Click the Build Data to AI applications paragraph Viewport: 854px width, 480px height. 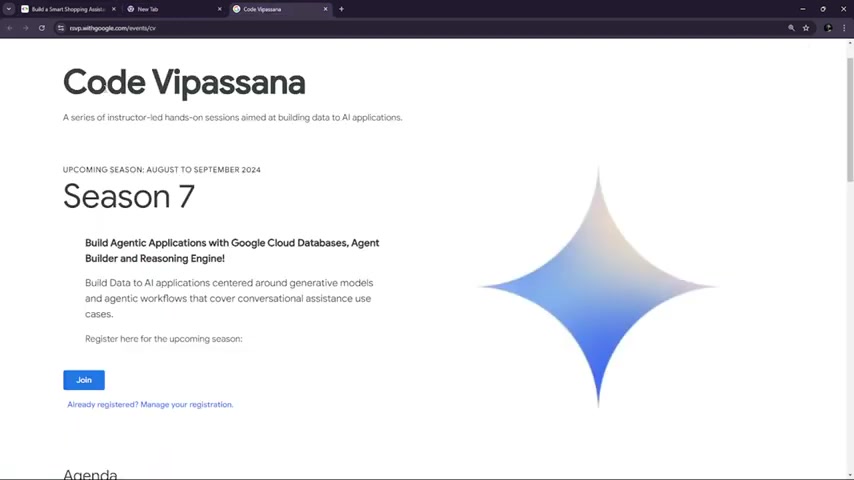(x=229, y=299)
